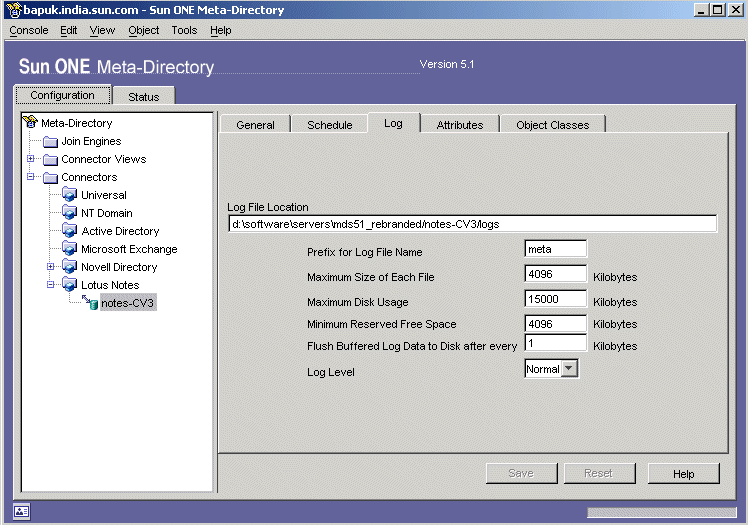Viewport: 748px width, 525px height.
Task: Select the Log tab
Action: (394, 123)
